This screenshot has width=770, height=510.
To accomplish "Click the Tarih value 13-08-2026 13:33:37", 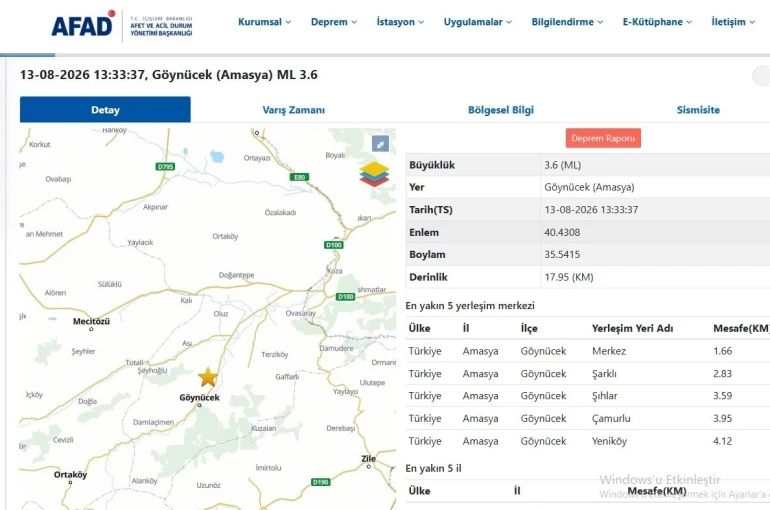I will (591, 210).
